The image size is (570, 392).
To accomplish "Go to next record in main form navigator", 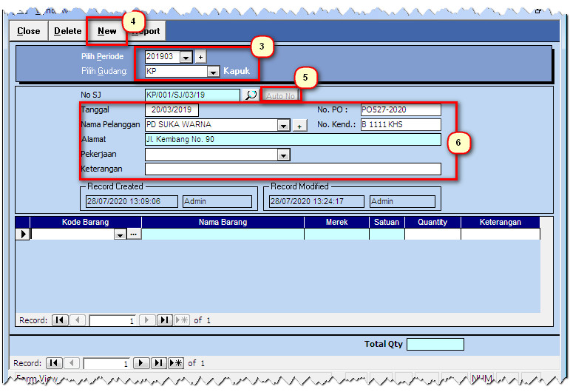I will 140,363.
